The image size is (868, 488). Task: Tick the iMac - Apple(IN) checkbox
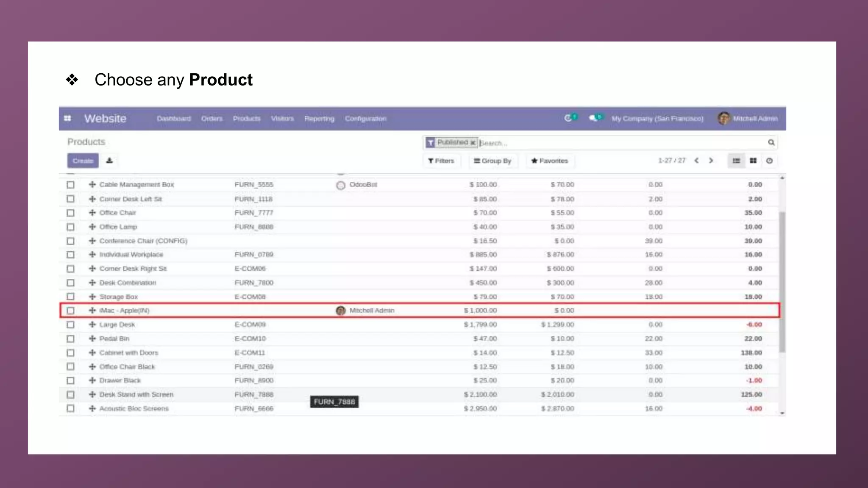click(x=71, y=311)
